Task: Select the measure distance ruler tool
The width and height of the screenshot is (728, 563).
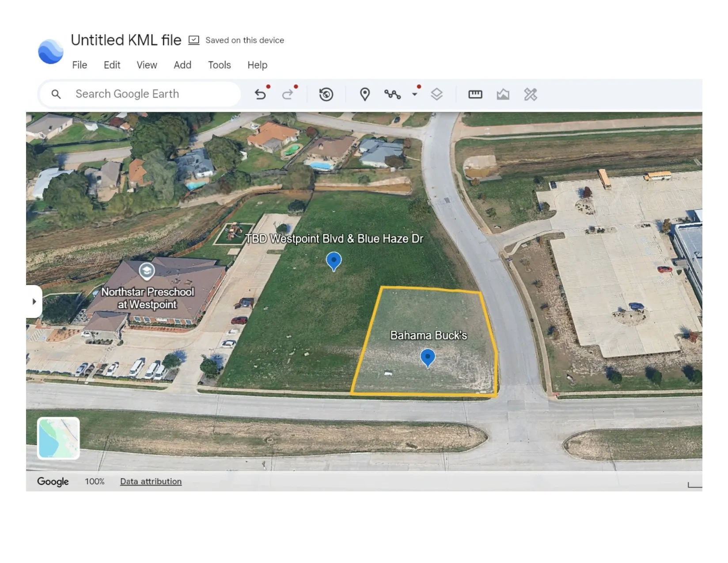Action: 475,94
